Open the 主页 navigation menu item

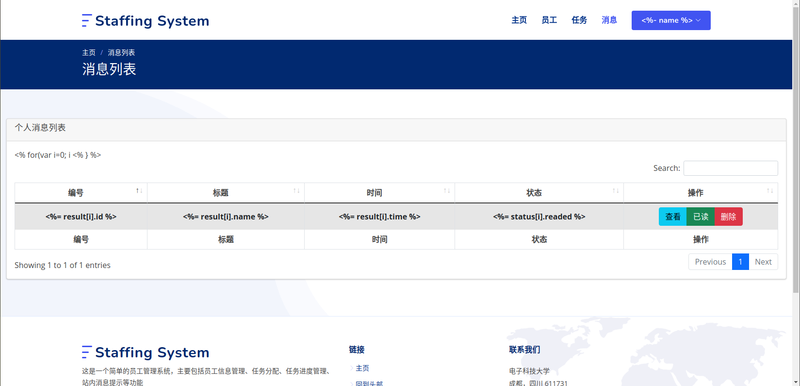(x=519, y=20)
